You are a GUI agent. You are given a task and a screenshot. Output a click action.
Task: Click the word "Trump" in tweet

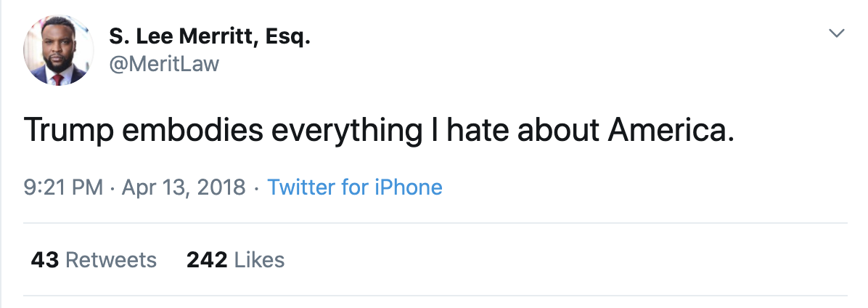(x=69, y=130)
